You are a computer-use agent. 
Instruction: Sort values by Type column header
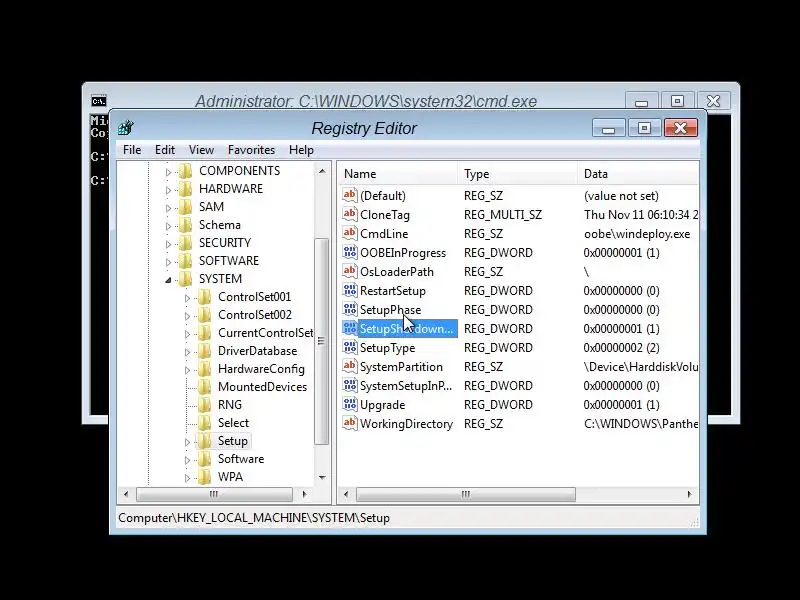[x=517, y=174]
